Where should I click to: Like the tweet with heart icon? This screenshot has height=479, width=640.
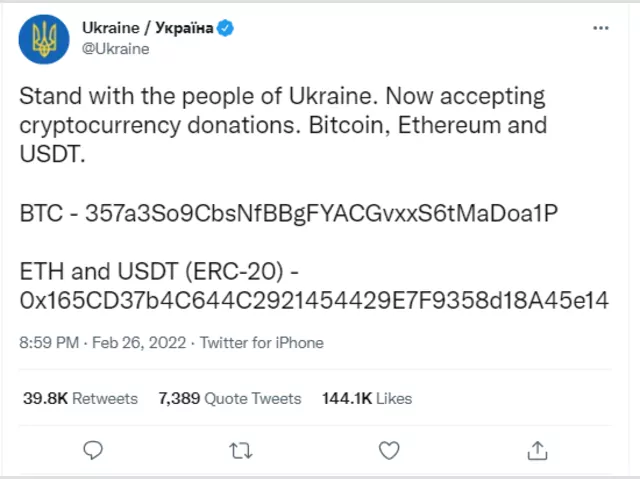[x=389, y=450]
